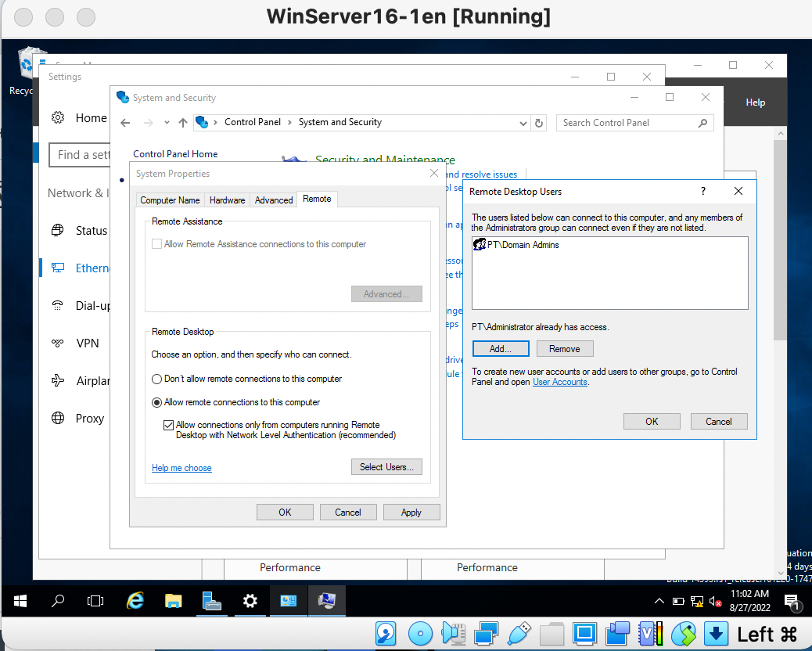Screen dimensions: 812x651
Task: Open Control Panel recent locations dropdown
Action: click(x=166, y=123)
